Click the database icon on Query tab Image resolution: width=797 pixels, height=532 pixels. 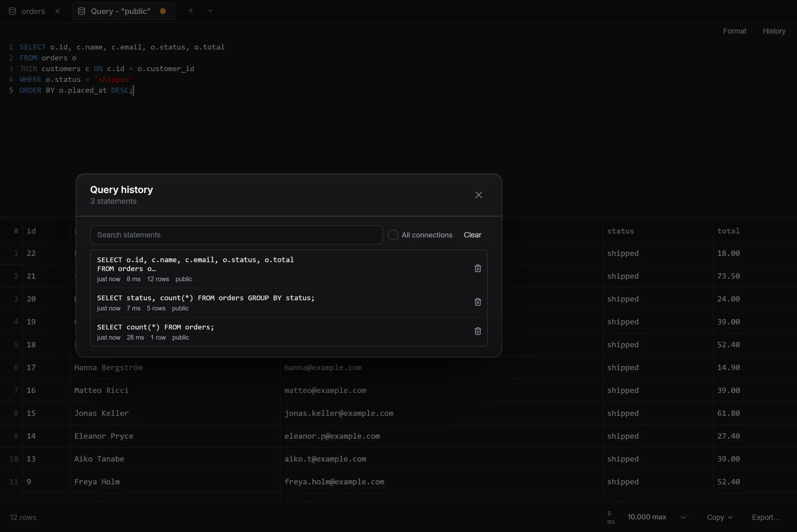point(81,11)
